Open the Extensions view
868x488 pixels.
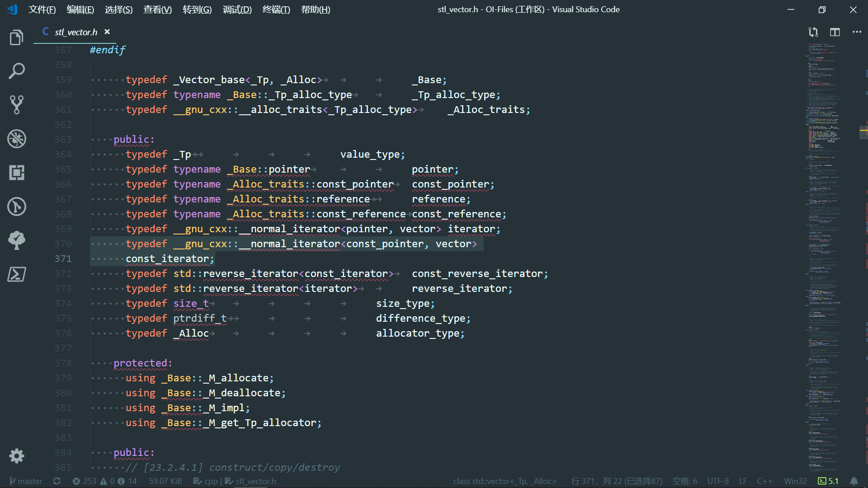pyautogui.click(x=16, y=172)
